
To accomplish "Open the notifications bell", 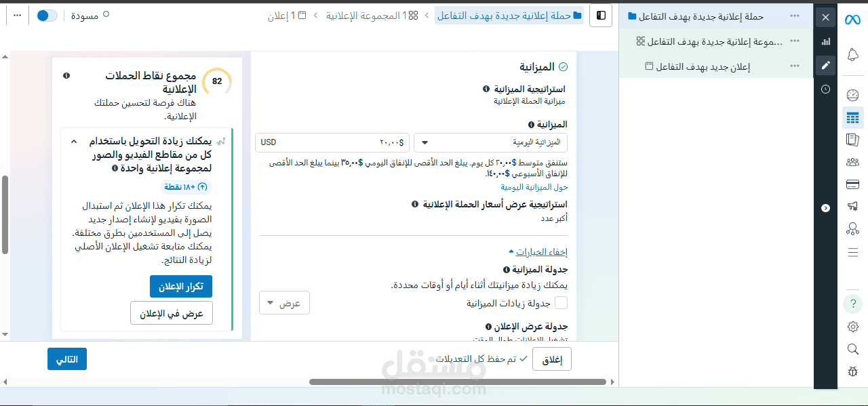I will click(852, 54).
